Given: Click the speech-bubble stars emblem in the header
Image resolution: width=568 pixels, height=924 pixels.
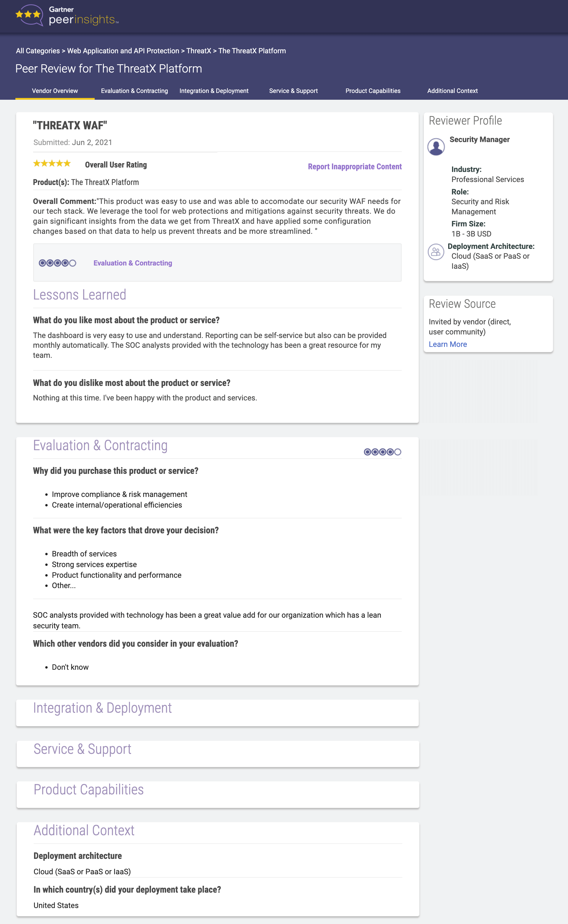Looking at the screenshot, I should pyautogui.click(x=28, y=16).
